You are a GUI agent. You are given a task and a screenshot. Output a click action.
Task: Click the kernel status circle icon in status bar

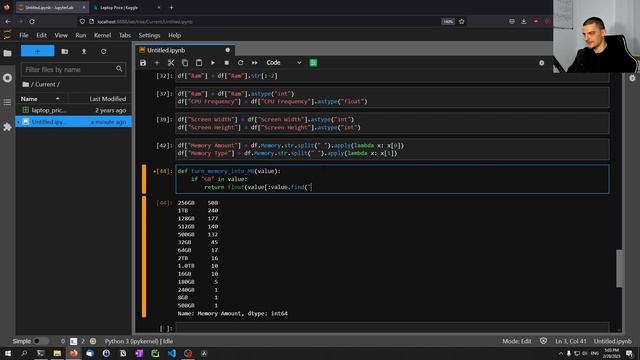[x=543, y=341]
